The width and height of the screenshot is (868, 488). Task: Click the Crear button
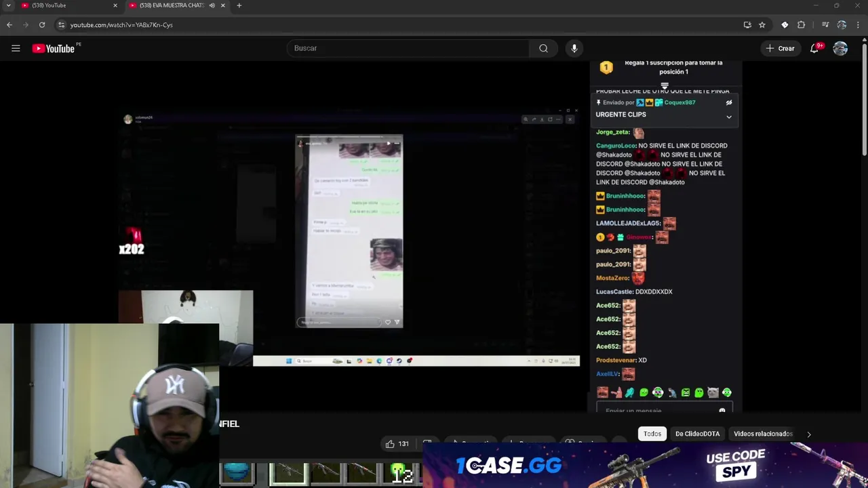(x=780, y=48)
